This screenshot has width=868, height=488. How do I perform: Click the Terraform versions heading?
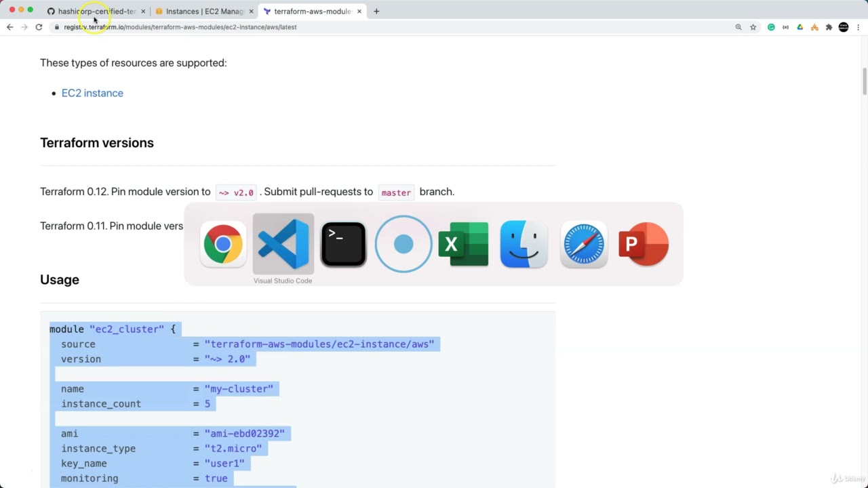point(97,143)
